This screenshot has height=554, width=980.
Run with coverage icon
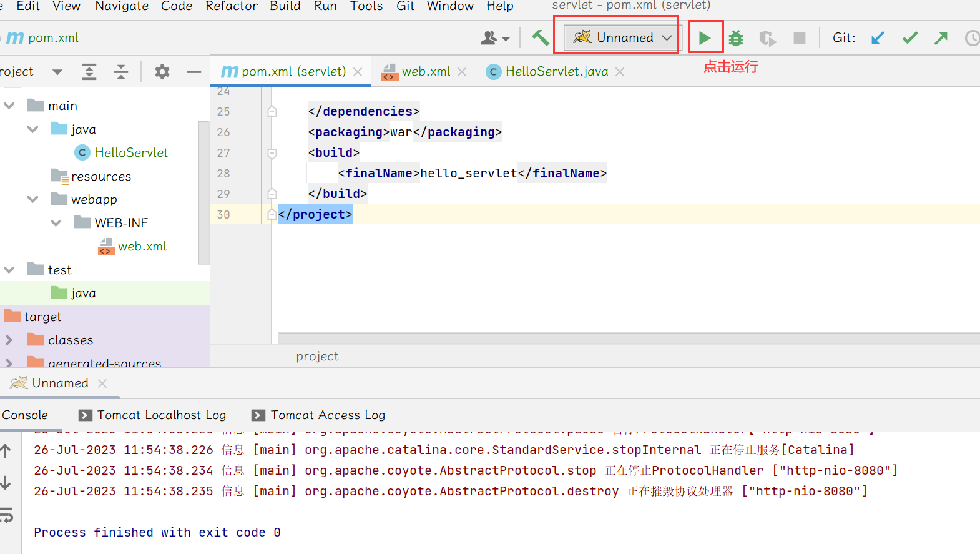pos(768,38)
